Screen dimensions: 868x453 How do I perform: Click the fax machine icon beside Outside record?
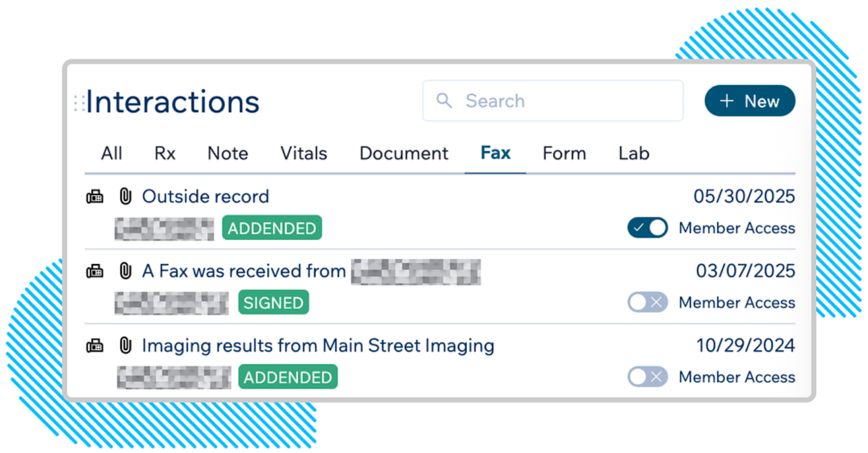tap(95, 196)
